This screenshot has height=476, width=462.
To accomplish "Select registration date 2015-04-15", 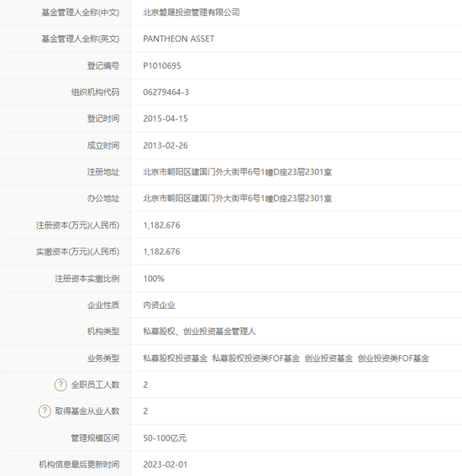I will point(165,118).
